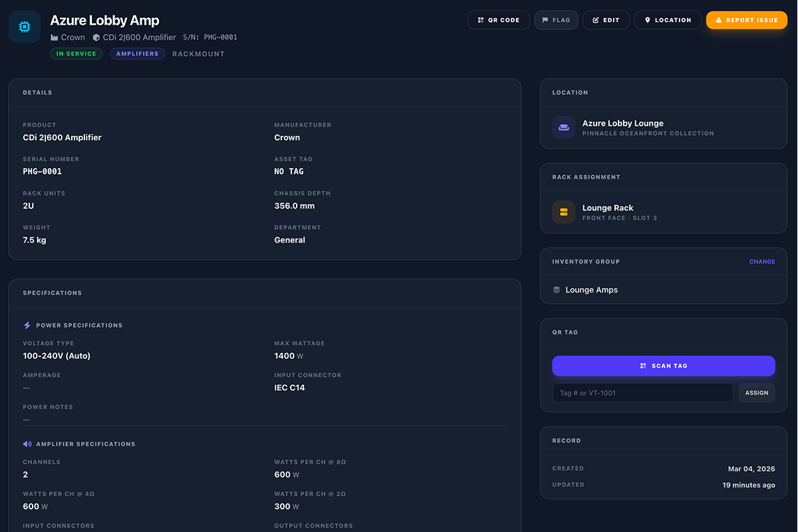View the asset's location
Viewport: 798px width, 532px height.
click(667, 20)
